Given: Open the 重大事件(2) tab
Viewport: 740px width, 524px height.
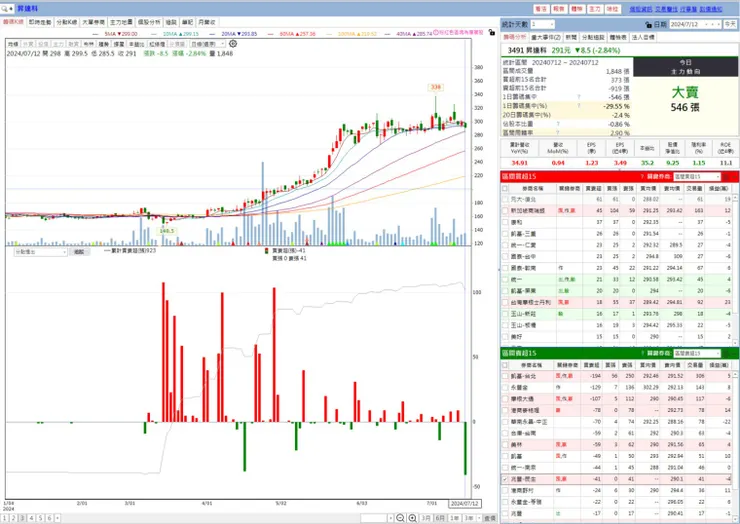Looking at the screenshot, I should click(x=546, y=37).
